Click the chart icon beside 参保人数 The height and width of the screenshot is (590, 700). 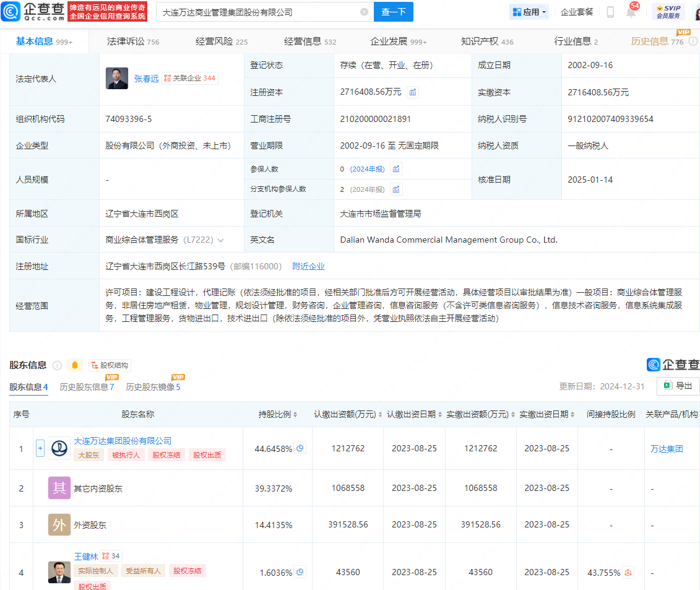click(x=396, y=169)
